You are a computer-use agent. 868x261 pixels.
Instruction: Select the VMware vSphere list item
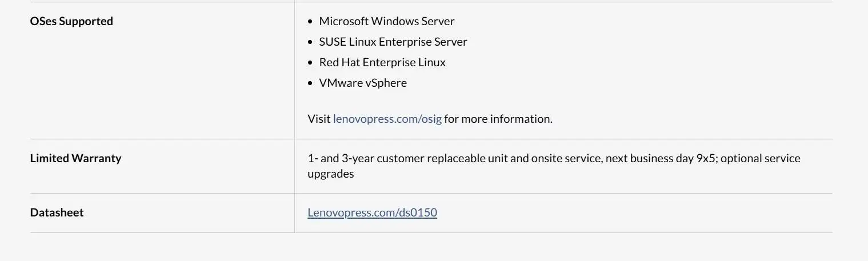tap(363, 83)
